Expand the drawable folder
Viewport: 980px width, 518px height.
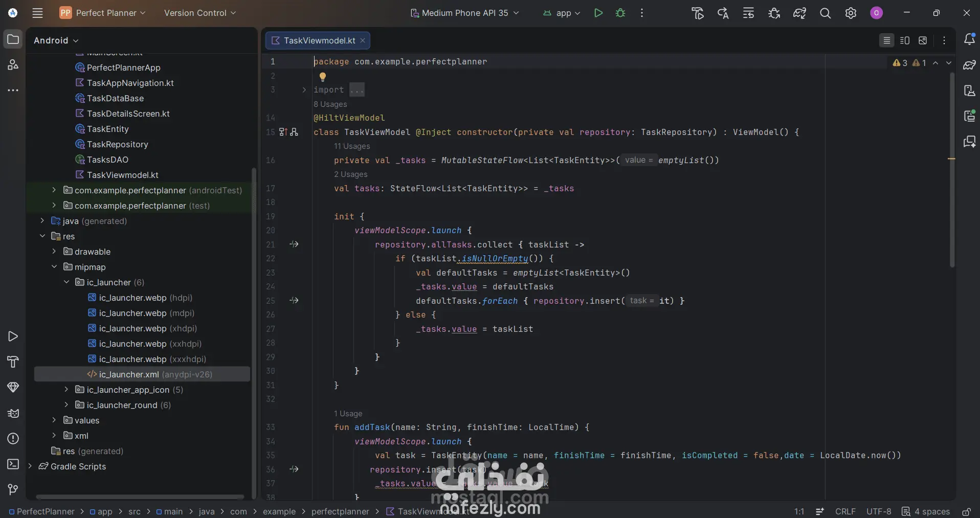point(54,252)
